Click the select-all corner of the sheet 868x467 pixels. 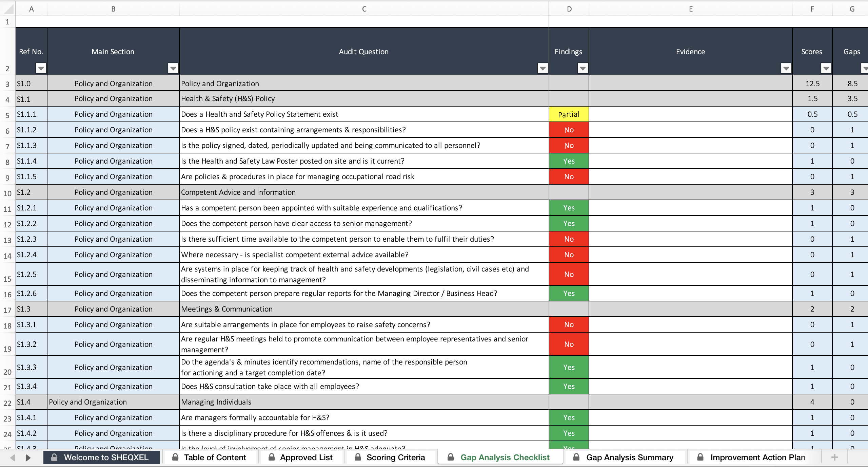pos(7,9)
